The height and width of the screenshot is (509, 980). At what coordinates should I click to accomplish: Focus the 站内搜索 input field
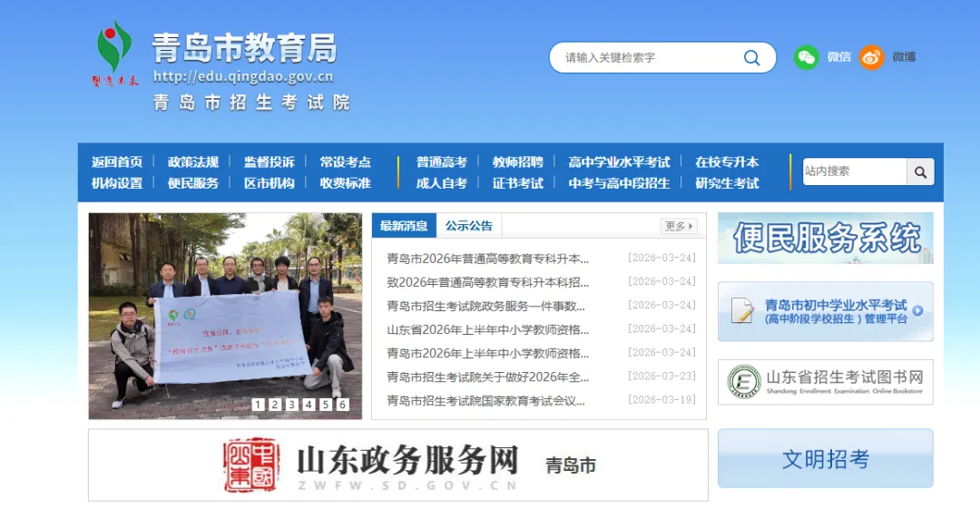coord(855,171)
